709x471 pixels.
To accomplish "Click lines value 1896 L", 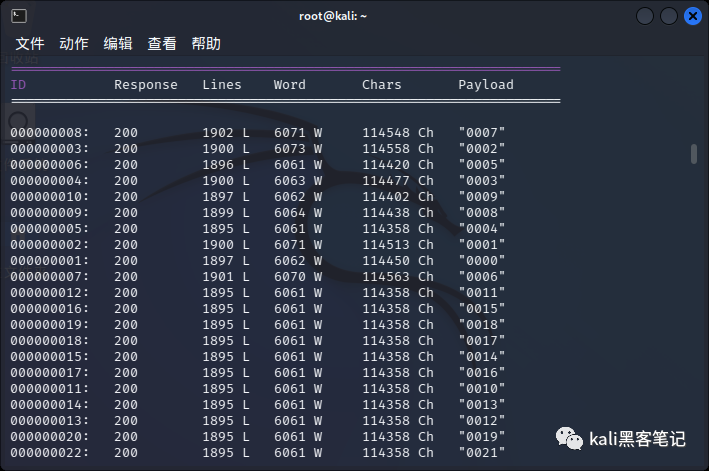I will (x=226, y=165).
